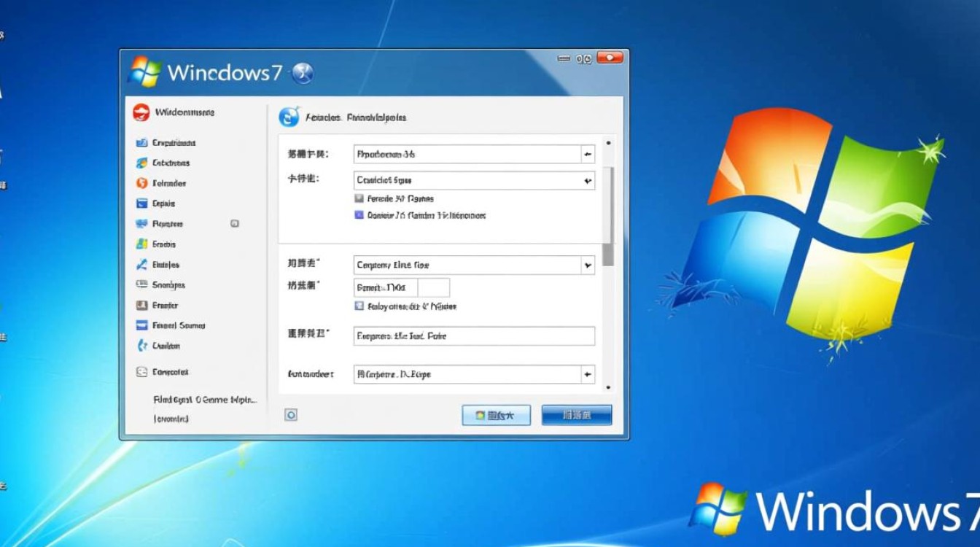
Task: Expand the 'Cerptony Elrts' combo box
Action: tap(587, 265)
